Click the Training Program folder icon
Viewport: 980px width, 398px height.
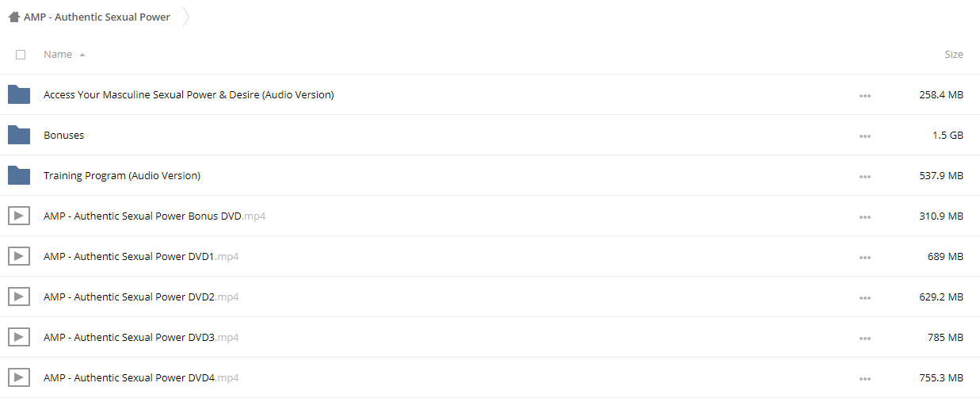tap(19, 176)
